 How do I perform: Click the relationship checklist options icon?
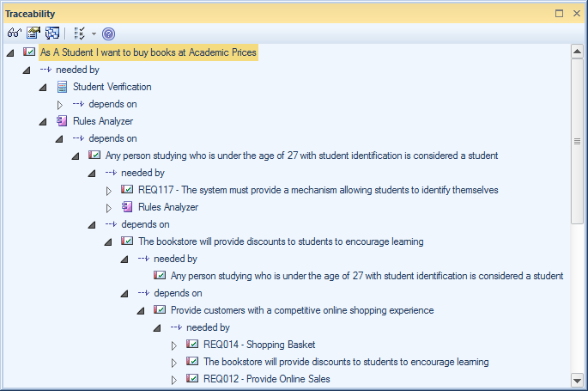coord(79,34)
